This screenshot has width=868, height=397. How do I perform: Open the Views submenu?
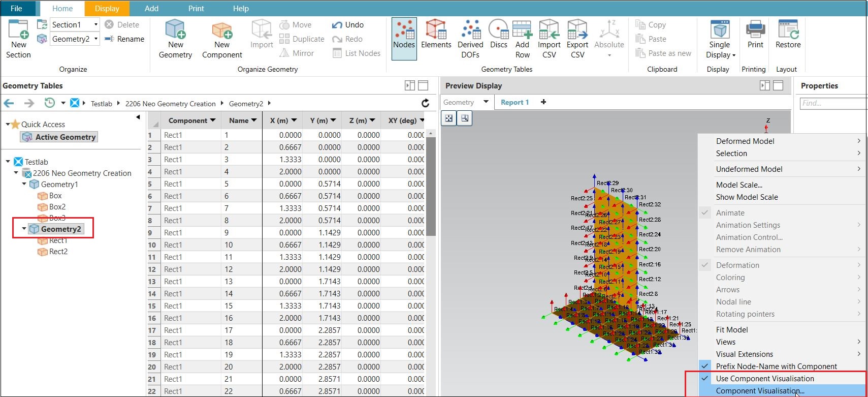pyautogui.click(x=782, y=342)
